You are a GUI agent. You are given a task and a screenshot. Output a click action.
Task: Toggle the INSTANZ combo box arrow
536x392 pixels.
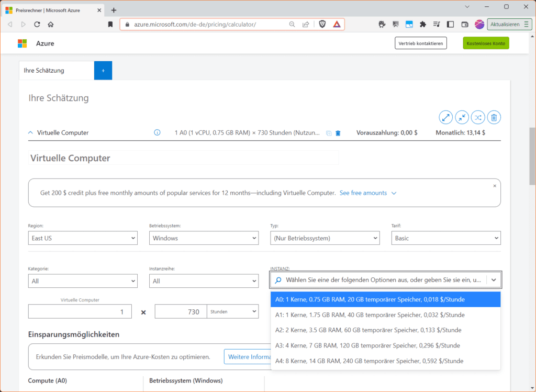click(x=494, y=280)
